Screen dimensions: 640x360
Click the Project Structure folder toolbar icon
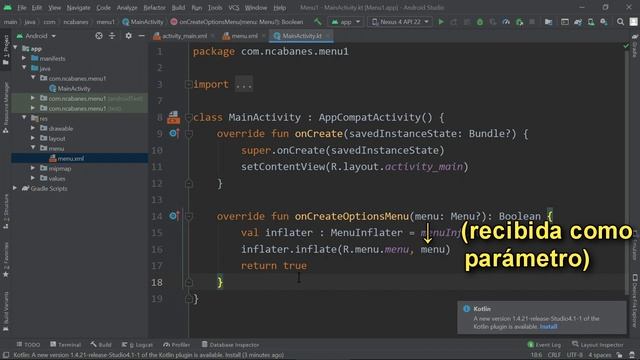tap(548, 22)
